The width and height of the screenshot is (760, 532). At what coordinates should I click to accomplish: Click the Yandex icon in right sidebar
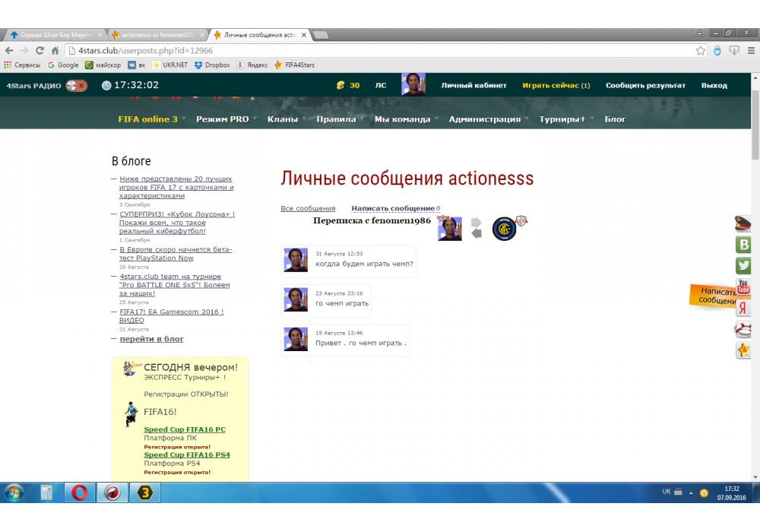(x=743, y=309)
